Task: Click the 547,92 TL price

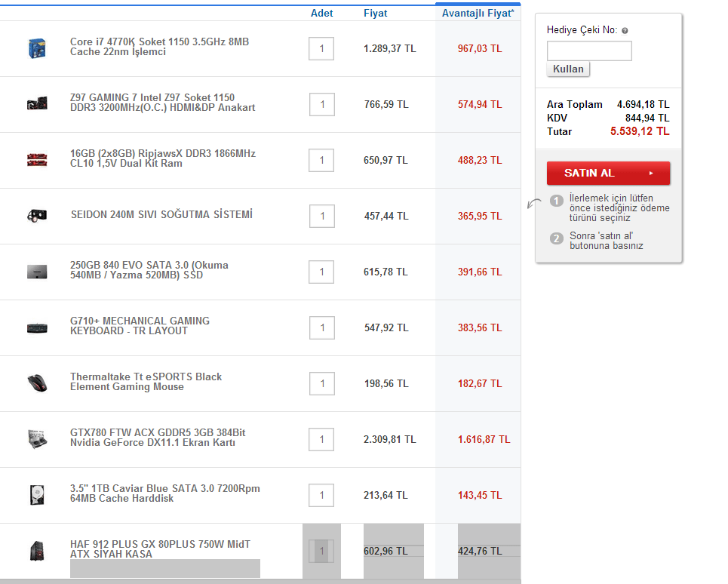Action: pyautogui.click(x=386, y=327)
